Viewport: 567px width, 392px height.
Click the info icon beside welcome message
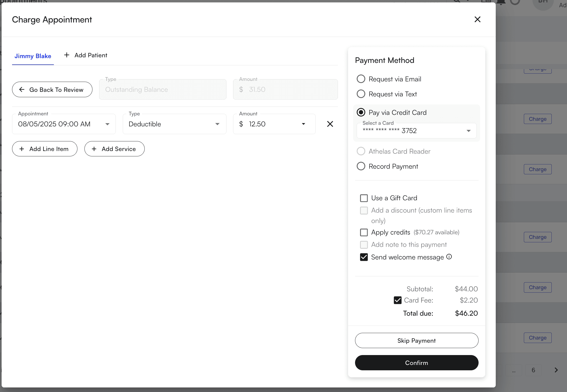pos(449,257)
